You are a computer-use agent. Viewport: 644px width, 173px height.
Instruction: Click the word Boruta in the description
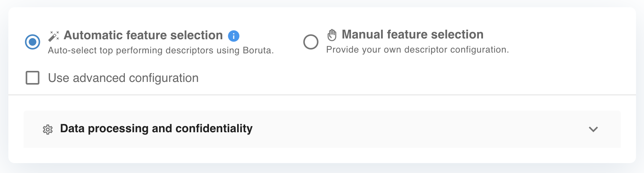coord(258,50)
